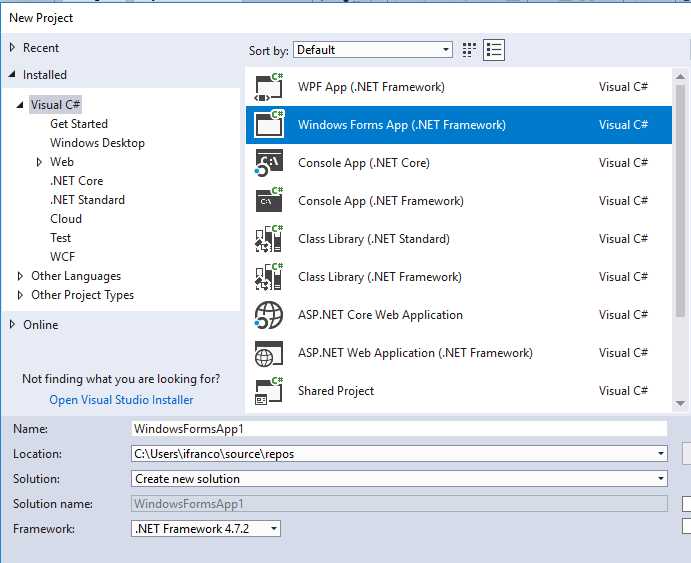Select ASP.NET Web Application (.NET Framework) name
The height and width of the screenshot is (563, 691).
click(x=415, y=353)
